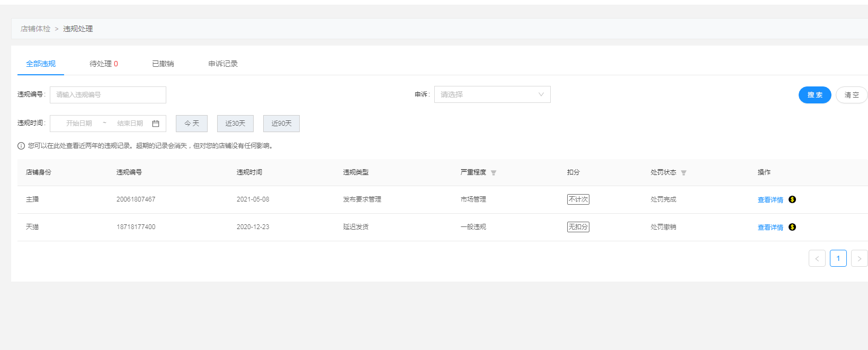868x350 pixels.
Task: Go to previous page with left arrow
Action: pos(817,259)
